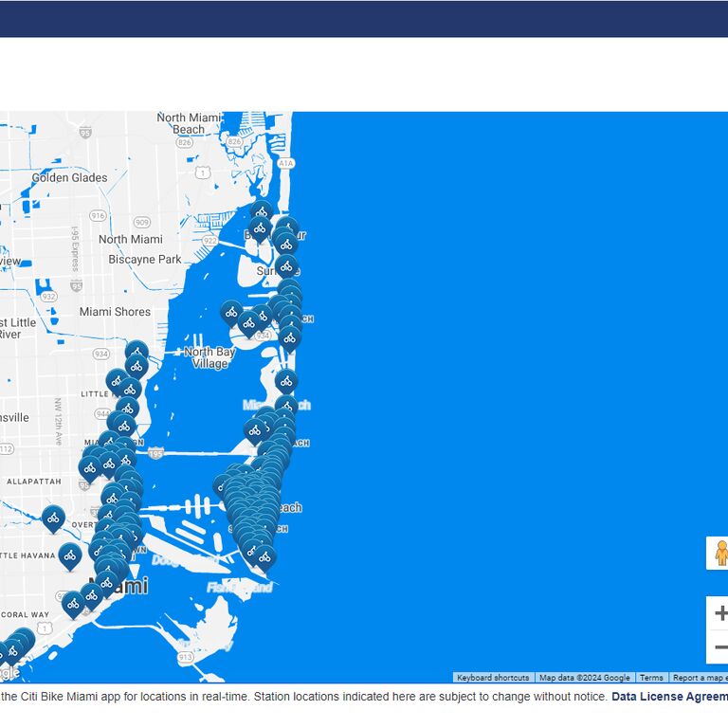This screenshot has height=728, width=728.
Task: Report a map error
Action: 700,678
